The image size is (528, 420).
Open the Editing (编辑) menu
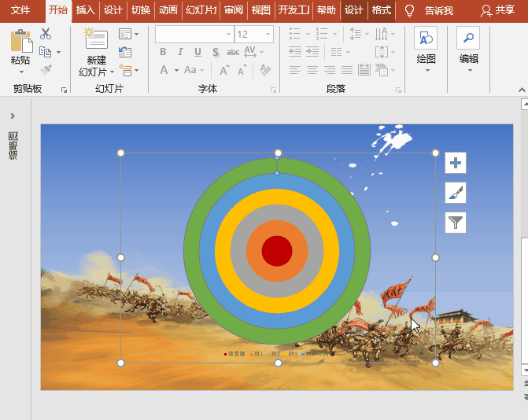tap(468, 50)
